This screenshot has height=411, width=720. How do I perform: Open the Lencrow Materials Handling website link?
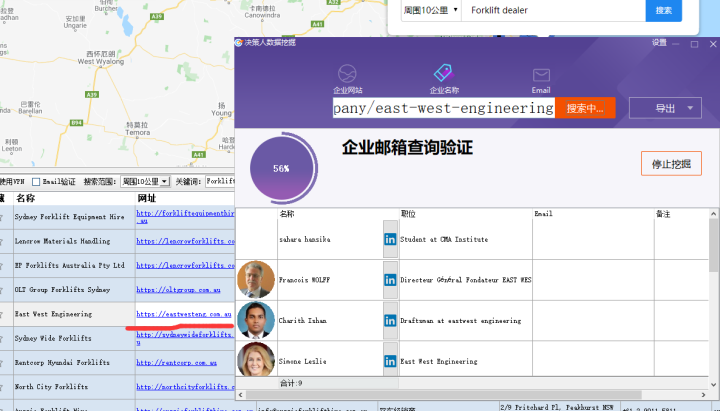(185, 241)
